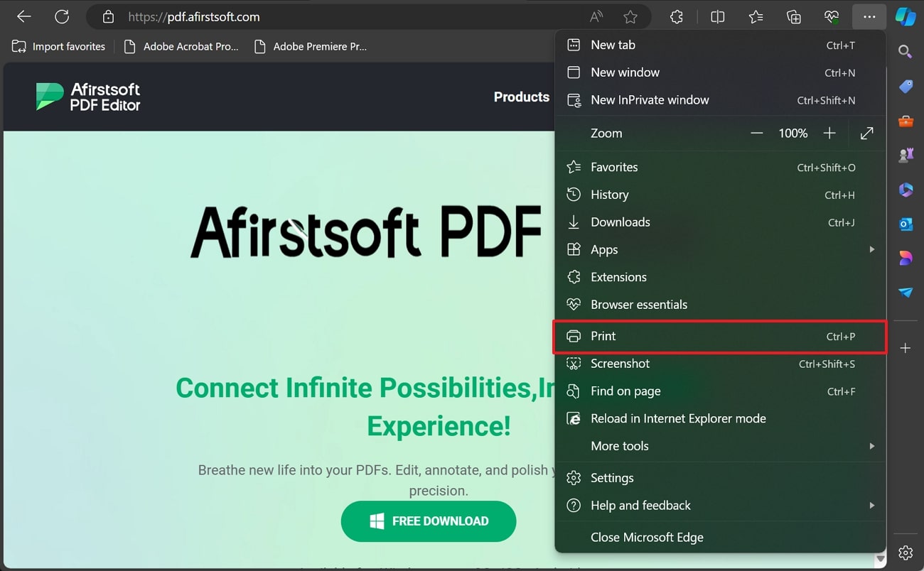Open sidebar Microsoft 365 icon
This screenshot has height=571, width=924.
click(906, 190)
